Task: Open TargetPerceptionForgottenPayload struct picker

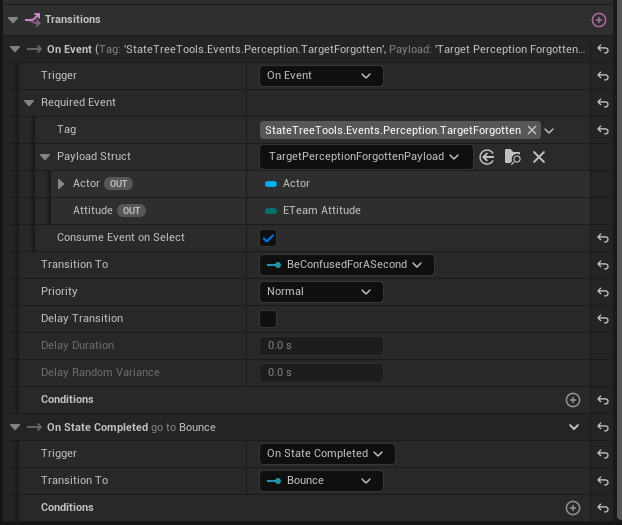Action: pyautogui.click(x=366, y=157)
